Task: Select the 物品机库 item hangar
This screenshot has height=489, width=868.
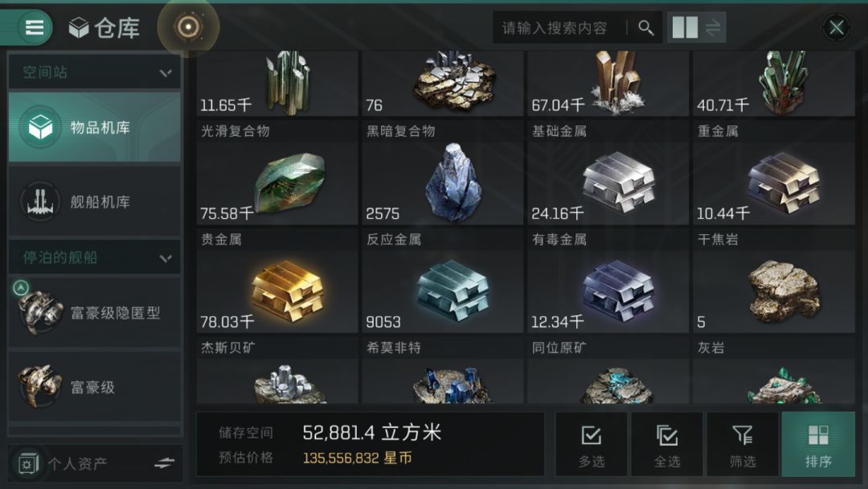Action: [95, 127]
